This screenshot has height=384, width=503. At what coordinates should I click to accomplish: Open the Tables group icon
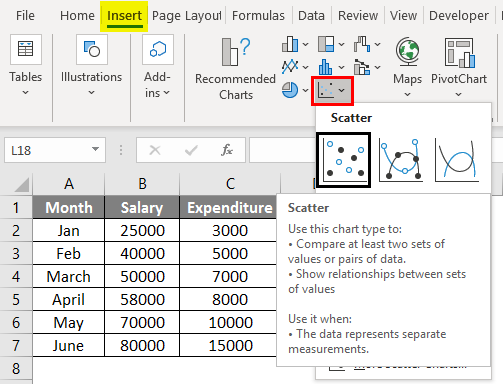click(26, 49)
